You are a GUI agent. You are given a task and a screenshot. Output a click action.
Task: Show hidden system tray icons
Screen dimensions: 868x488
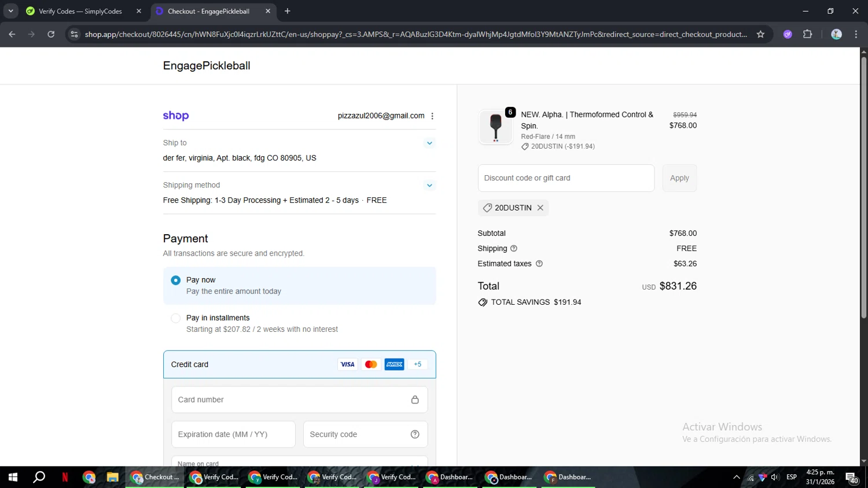click(x=736, y=477)
